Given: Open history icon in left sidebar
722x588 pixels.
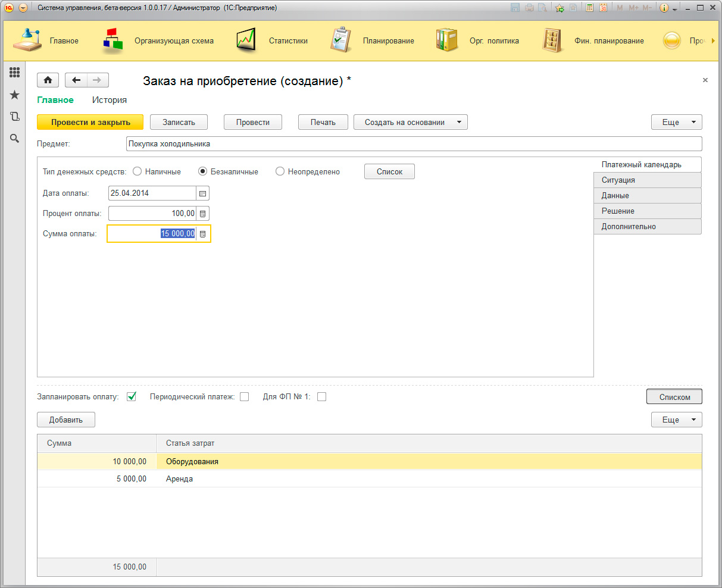Looking at the screenshot, I should [x=14, y=117].
